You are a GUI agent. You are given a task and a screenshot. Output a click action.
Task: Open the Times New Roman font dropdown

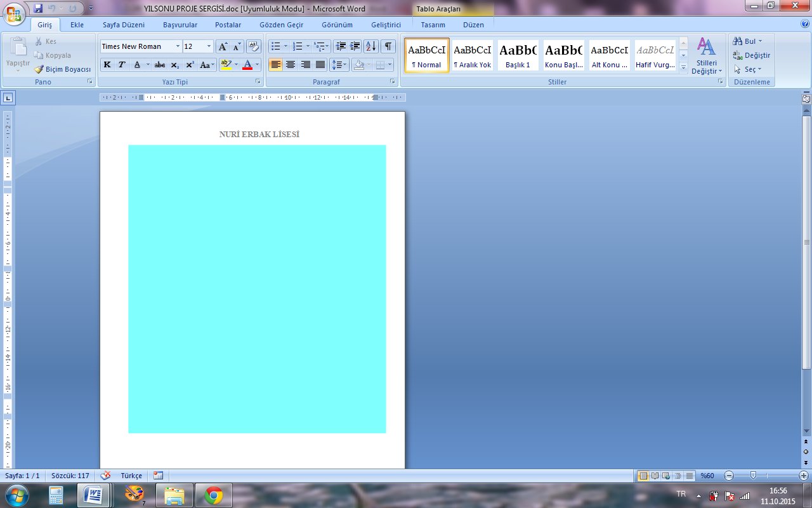tap(178, 46)
